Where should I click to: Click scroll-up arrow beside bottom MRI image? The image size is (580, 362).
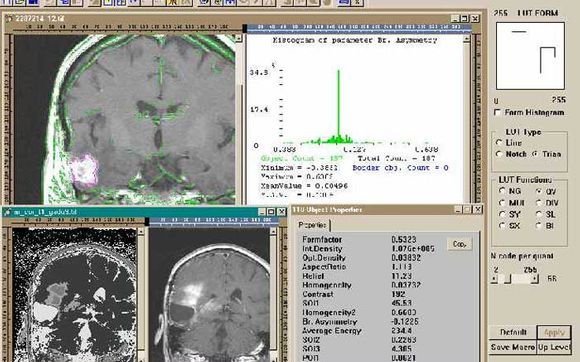tap(274, 232)
